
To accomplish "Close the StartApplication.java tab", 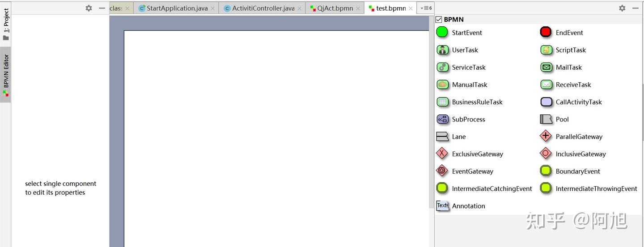I will (x=212, y=8).
